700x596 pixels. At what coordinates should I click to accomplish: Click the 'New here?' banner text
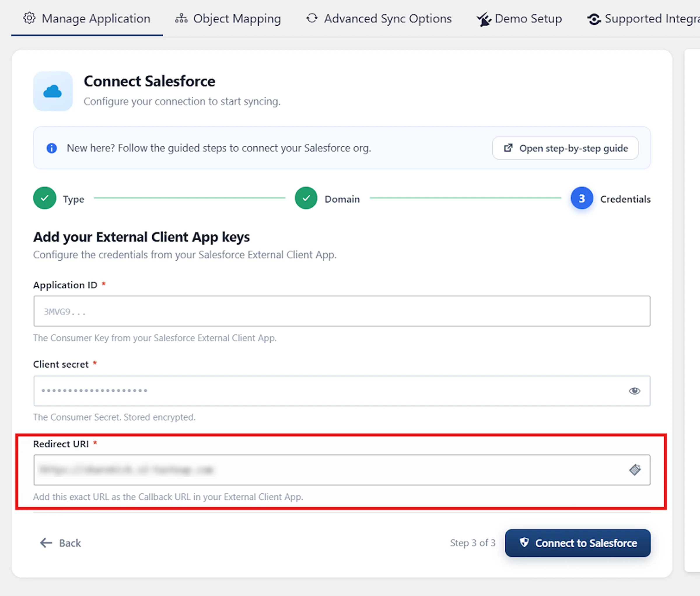[219, 148]
